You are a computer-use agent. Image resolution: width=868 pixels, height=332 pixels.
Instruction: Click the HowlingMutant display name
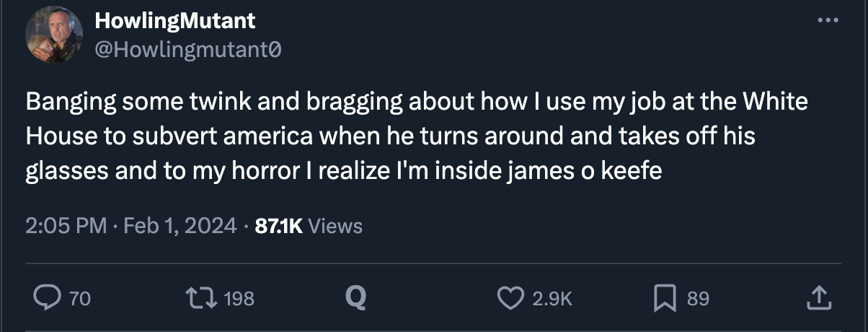click(x=175, y=21)
